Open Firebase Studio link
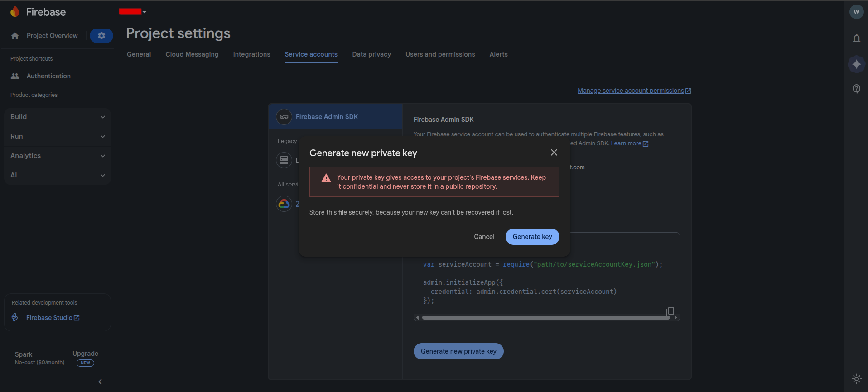The height and width of the screenshot is (392, 868). tap(53, 318)
